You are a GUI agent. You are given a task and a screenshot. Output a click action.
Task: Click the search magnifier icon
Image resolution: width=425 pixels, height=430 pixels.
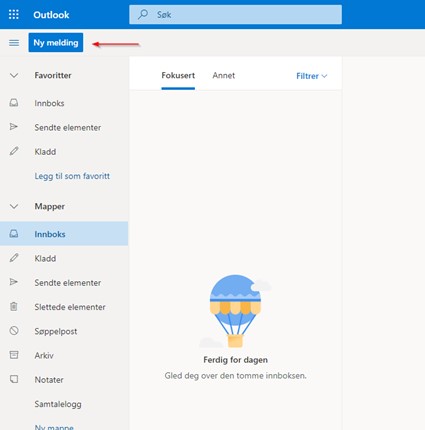(x=143, y=14)
